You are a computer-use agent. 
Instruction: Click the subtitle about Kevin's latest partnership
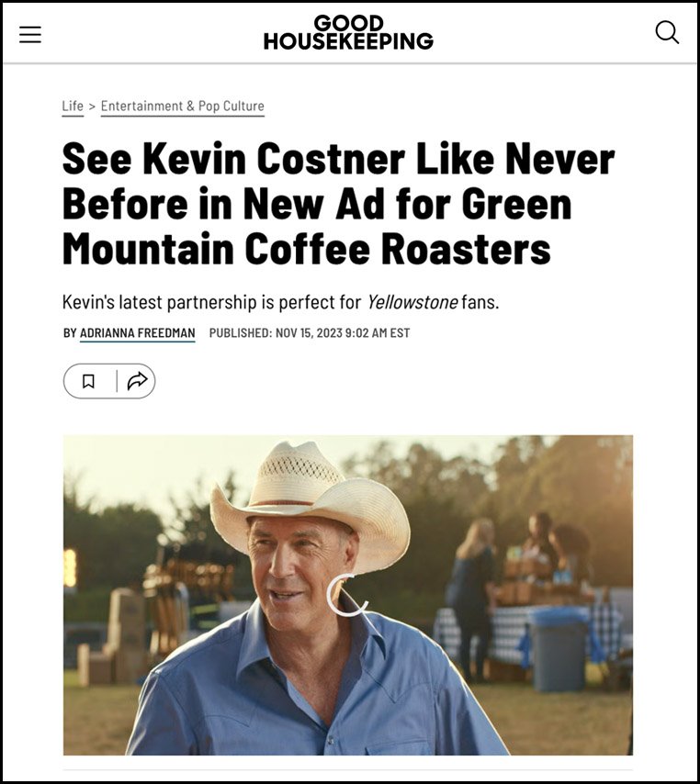click(281, 303)
